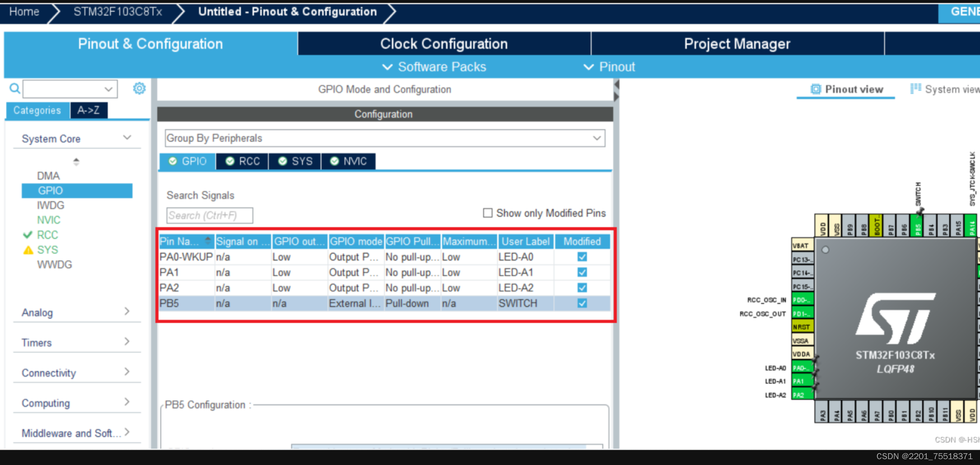This screenshot has width=980, height=465.
Task: Select the NRST pin on the chip
Action: 803,327
